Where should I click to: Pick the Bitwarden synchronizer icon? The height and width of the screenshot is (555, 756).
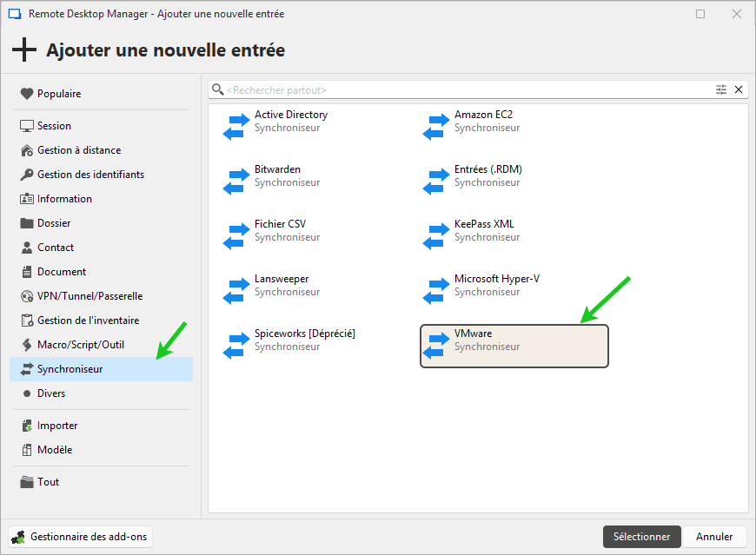coord(235,182)
